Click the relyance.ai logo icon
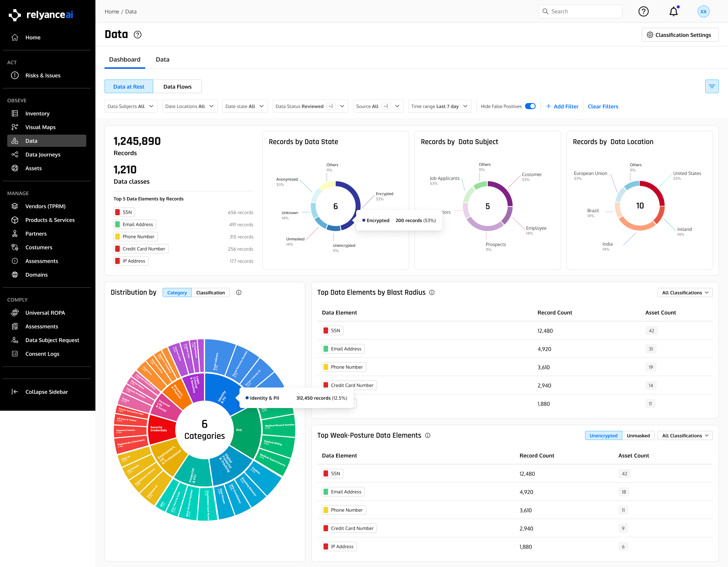 (x=15, y=15)
